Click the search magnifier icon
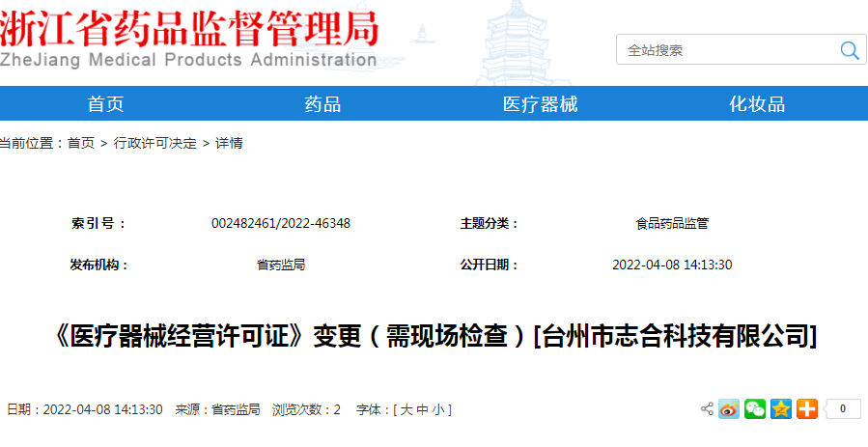This screenshot has height=447, width=868. (x=850, y=50)
